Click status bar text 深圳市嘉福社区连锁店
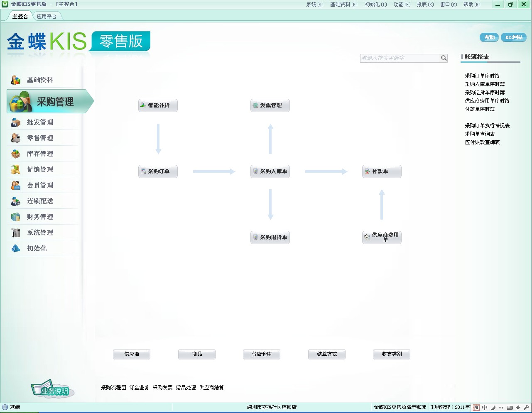Screen dimensions: 532x413 pos(272,407)
